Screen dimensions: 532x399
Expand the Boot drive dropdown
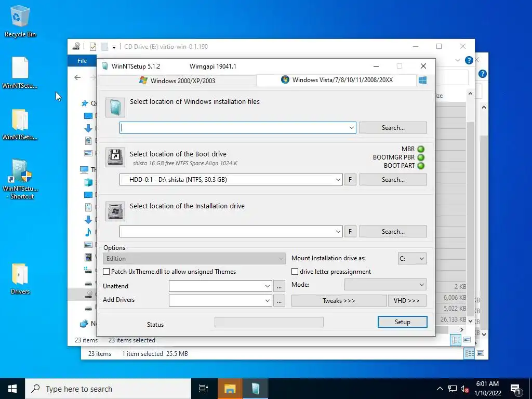[338, 180]
